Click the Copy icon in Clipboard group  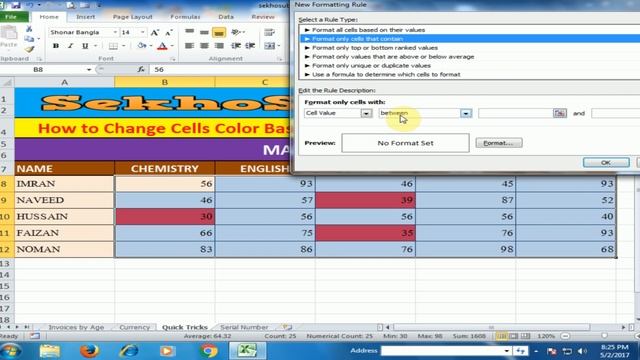[29, 39]
